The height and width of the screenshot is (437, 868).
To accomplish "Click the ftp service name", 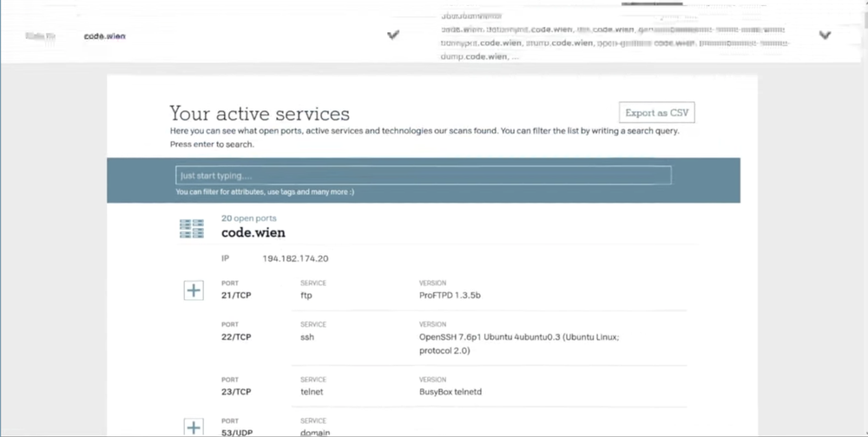I will click(x=306, y=296).
